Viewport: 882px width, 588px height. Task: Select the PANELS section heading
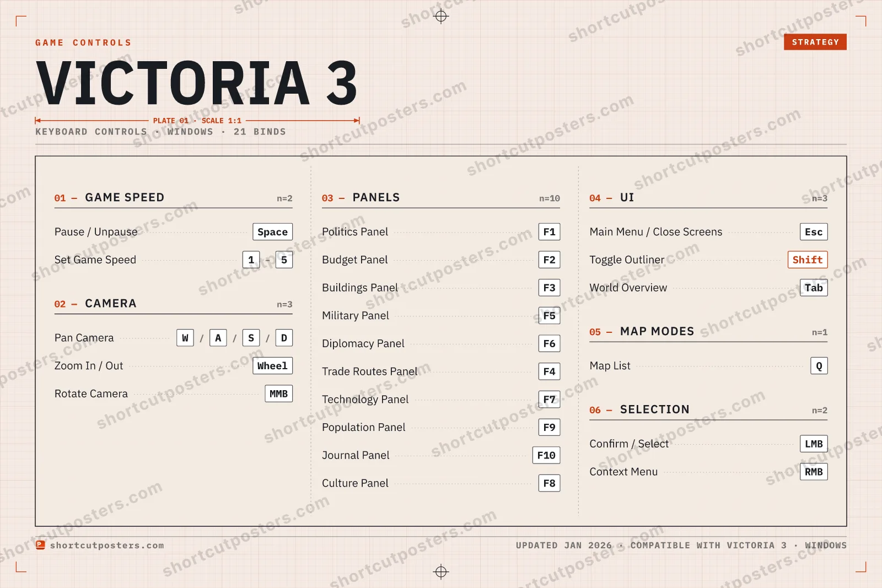[376, 197]
